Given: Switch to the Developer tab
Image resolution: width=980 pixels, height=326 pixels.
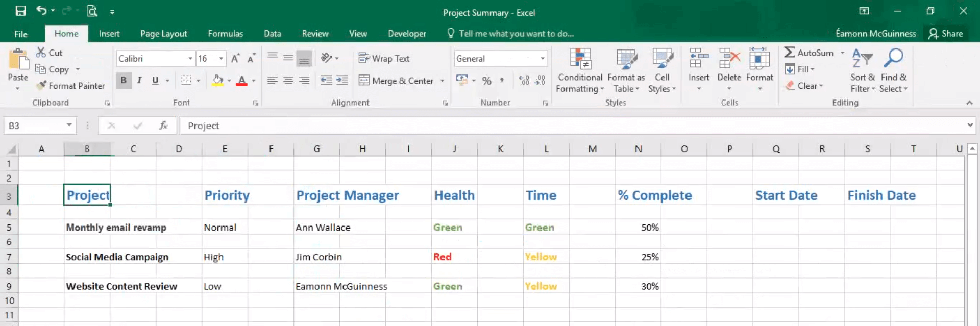Looking at the screenshot, I should [407, 34].
